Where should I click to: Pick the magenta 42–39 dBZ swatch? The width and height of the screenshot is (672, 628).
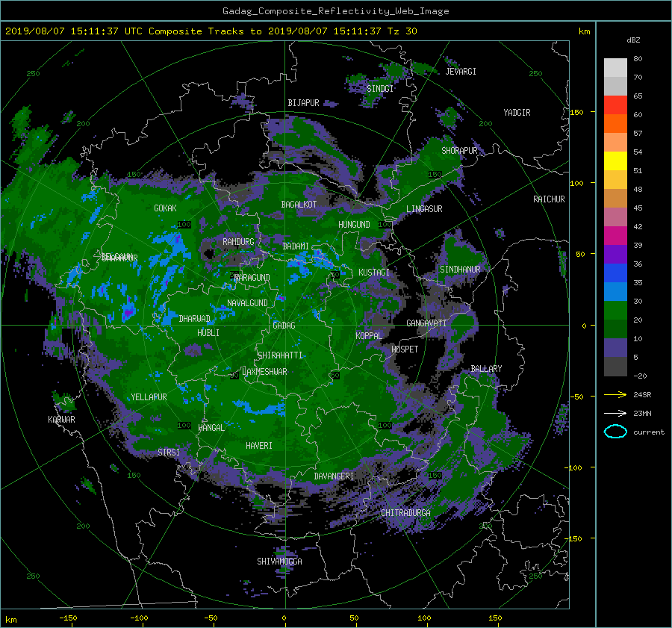point(615,236)
